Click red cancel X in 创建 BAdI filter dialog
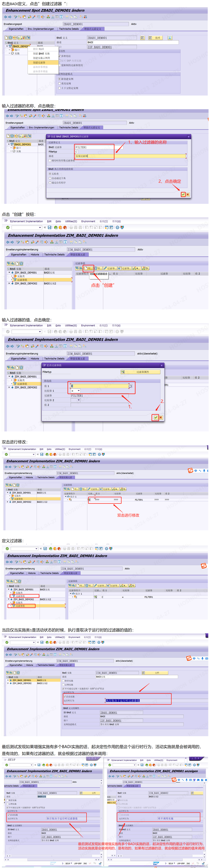Viewport: 209px width, 868px height. tap(188, 194)
